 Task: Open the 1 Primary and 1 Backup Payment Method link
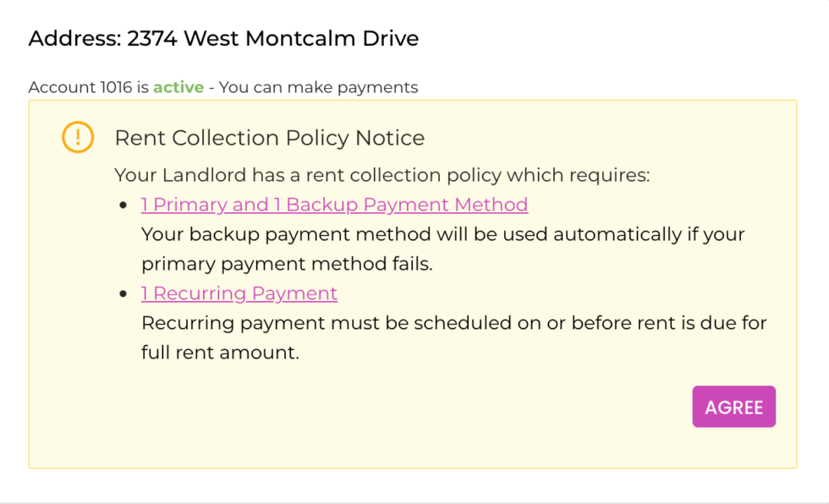pos(333,205)
